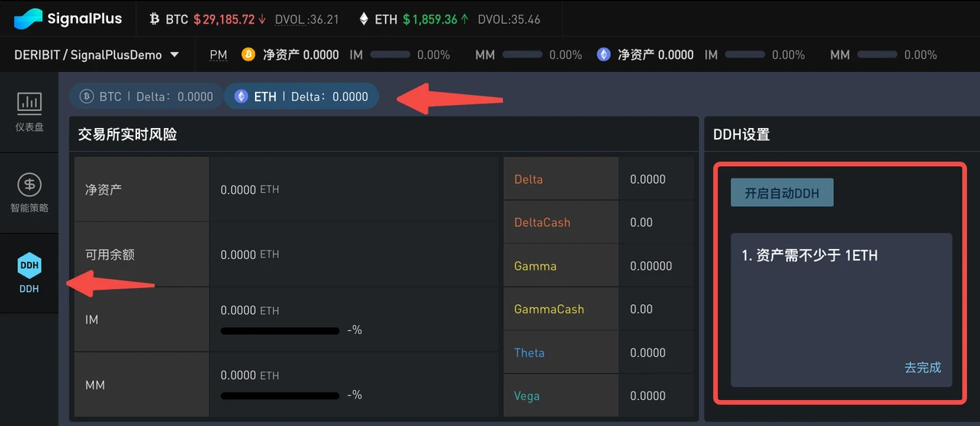This screenshot has height=426, width=980.
Task: Click the 去完成 link
Action: (923, 367)
